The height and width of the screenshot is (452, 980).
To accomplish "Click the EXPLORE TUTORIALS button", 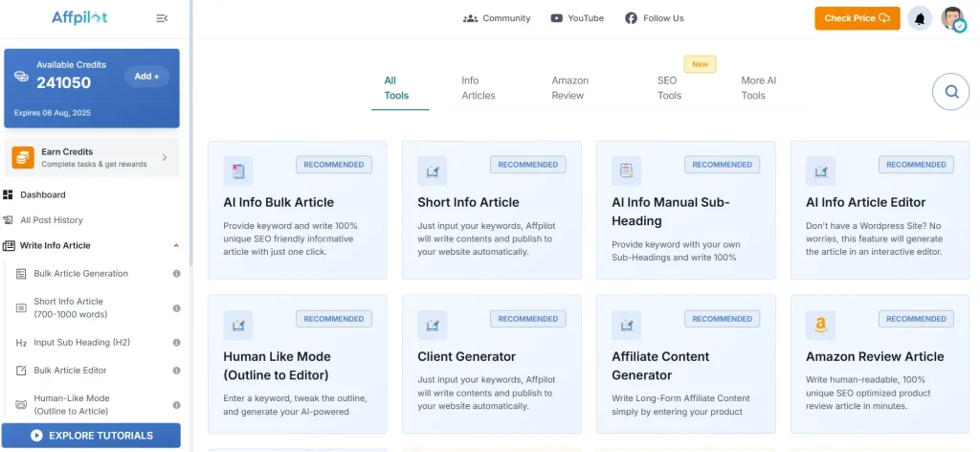I will [91, 436].
